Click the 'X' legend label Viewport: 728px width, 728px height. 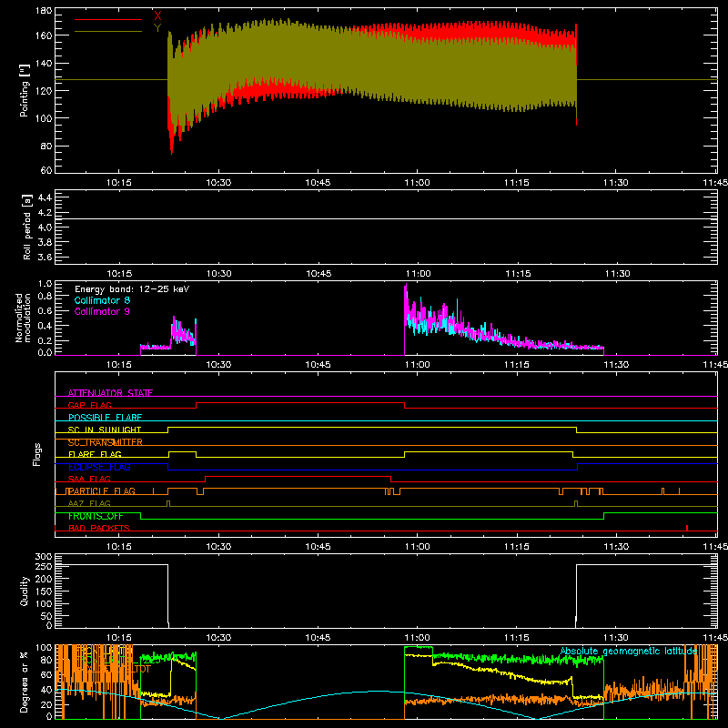157,16
